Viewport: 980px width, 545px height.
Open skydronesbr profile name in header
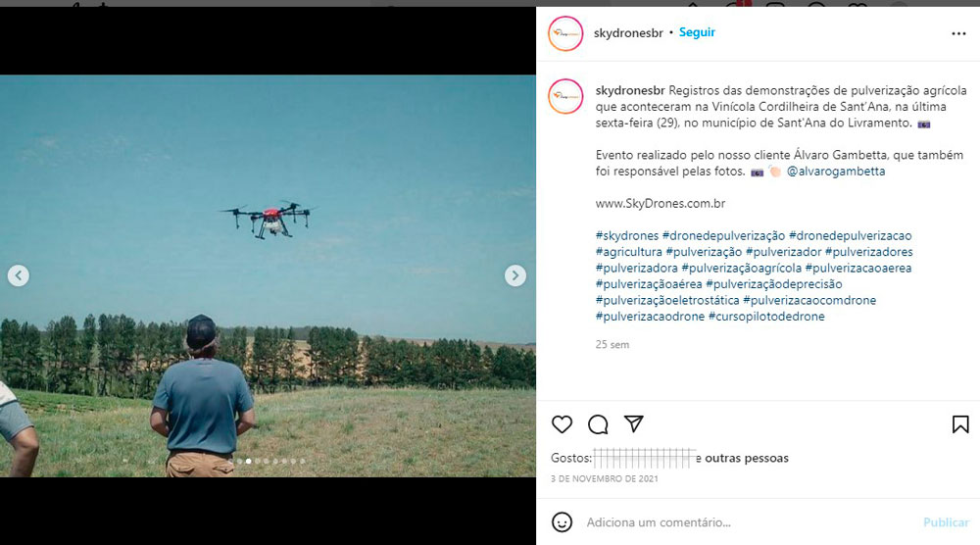628,33
